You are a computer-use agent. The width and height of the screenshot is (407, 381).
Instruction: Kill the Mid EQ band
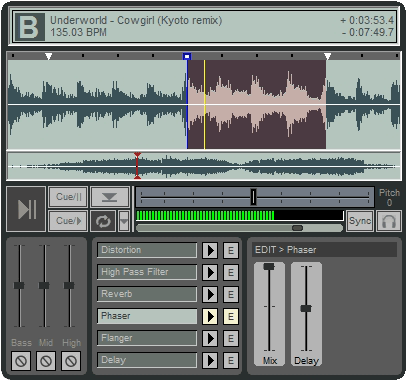tap(46, 361)
